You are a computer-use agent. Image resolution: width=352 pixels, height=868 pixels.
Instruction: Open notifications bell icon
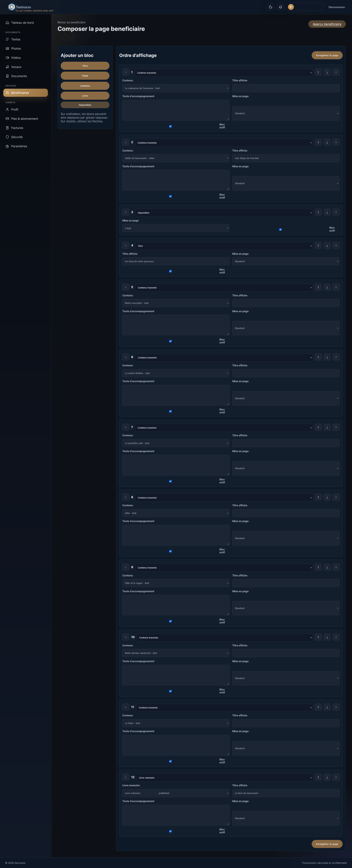point(280,7)
